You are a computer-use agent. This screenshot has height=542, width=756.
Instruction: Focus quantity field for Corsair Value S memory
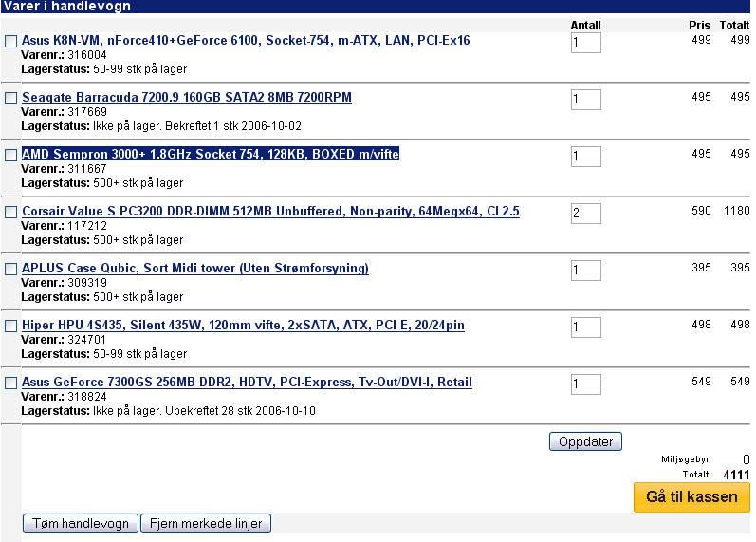tap(585, 214)
